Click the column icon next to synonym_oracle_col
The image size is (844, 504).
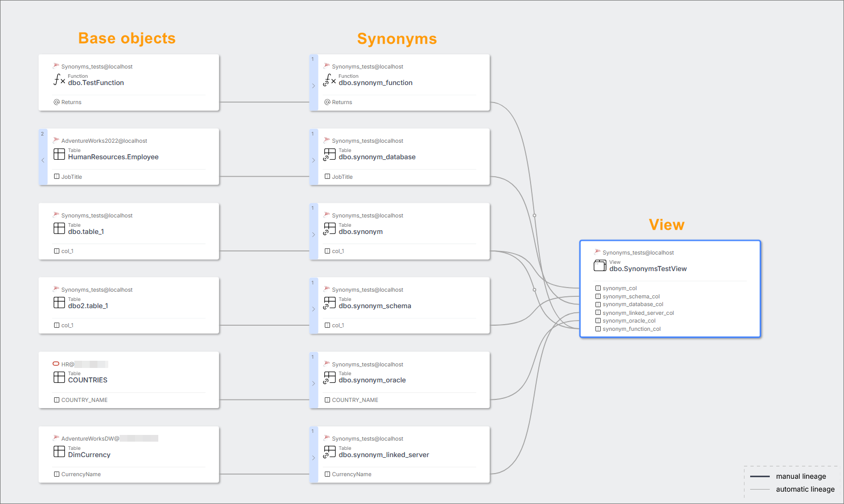[x=598, y=321]
